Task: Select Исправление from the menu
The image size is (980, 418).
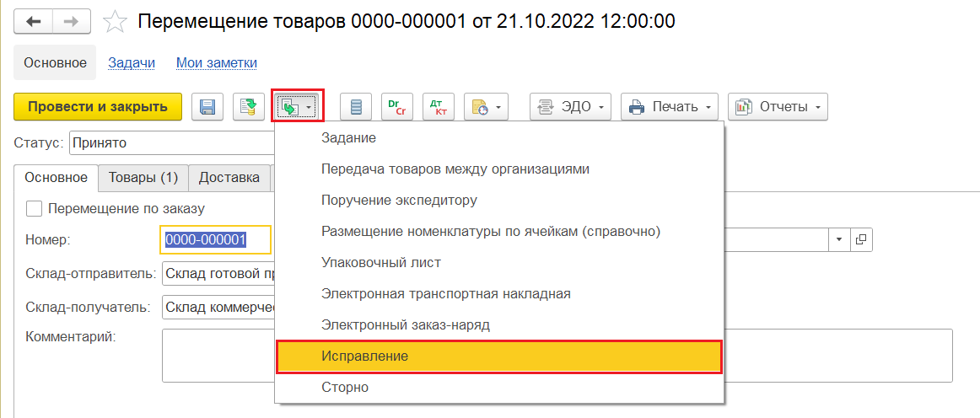Action: click(499, 356)
